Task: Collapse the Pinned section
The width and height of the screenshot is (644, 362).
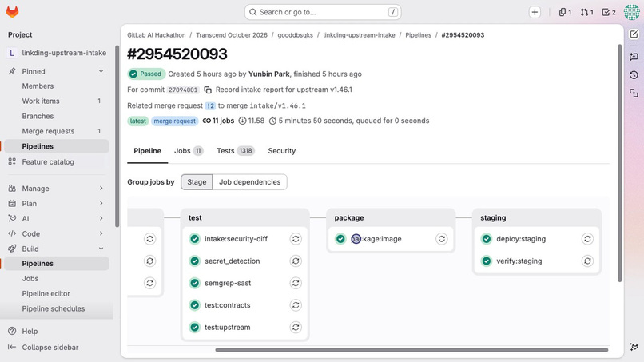Action: coord(101,71)
